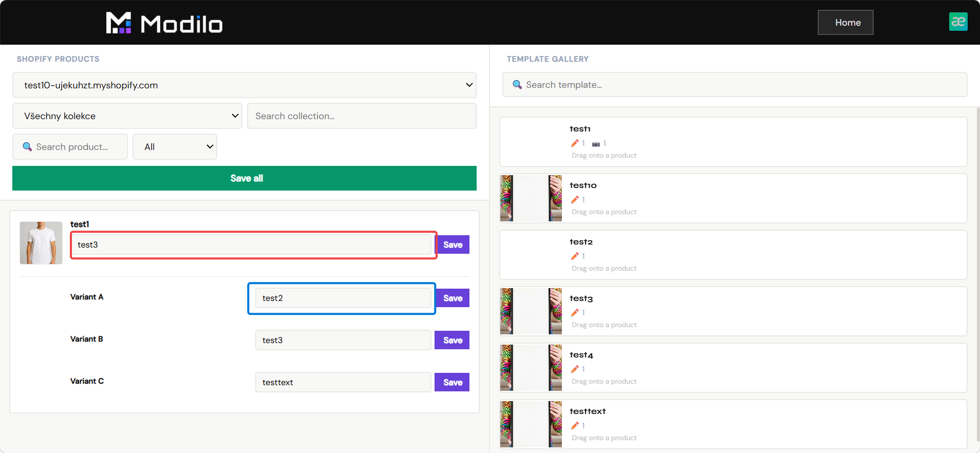Go to Home
The width and height of the screenshot is (980, 453).
tap(845, 23)
